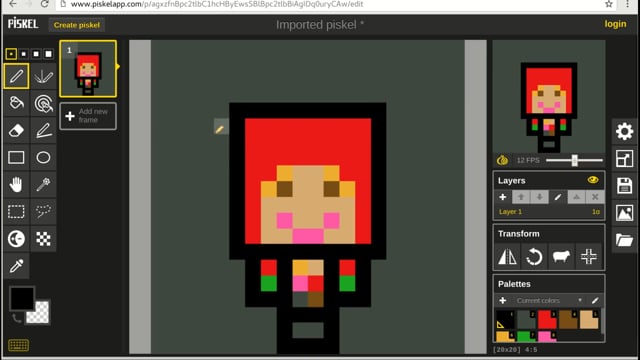Screen dimensions: 640x360
Task: Add a new layer with plus button
Action: (x=502, y=197)
